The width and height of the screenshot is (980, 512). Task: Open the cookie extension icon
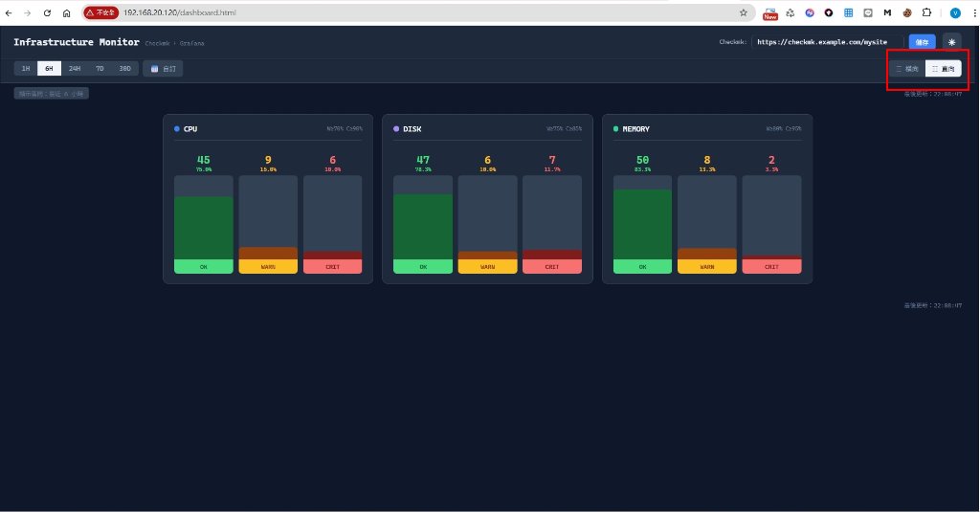tap(907, 12)
